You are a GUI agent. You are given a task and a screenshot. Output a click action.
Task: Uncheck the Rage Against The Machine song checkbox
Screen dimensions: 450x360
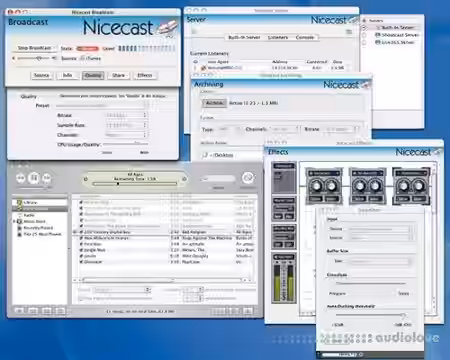(x=81, y=238)
